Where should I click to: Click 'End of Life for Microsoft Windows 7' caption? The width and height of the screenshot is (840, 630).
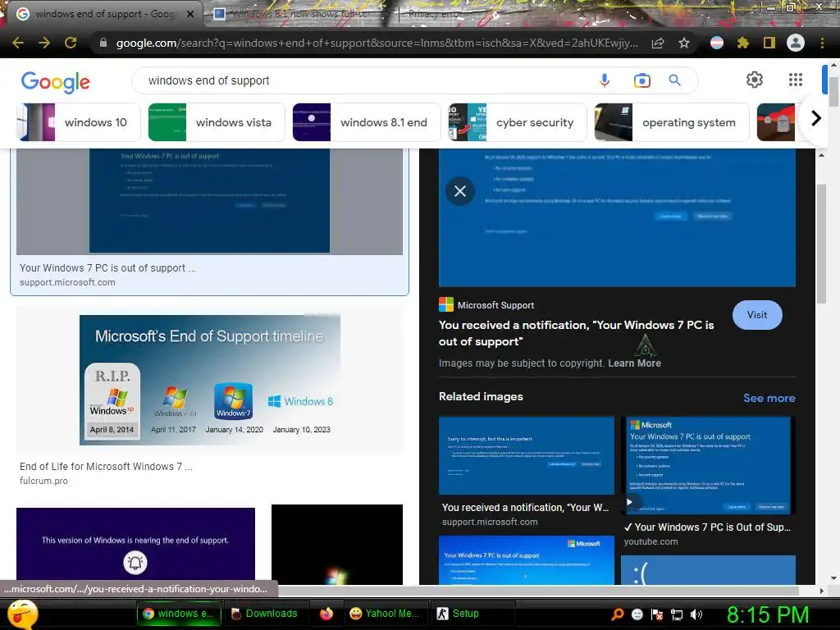click(x=106, y=466)
